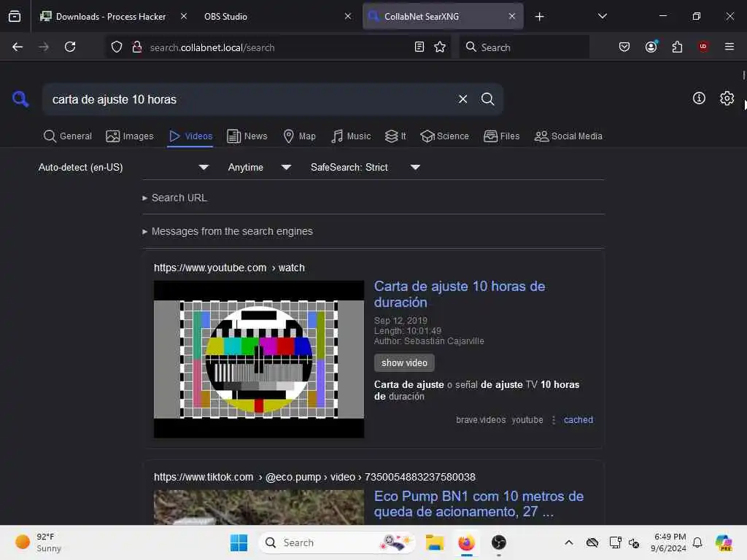Open OBS Studio from taskbar
The width and height of the screenshot is (747, 560).
(498, 542)
